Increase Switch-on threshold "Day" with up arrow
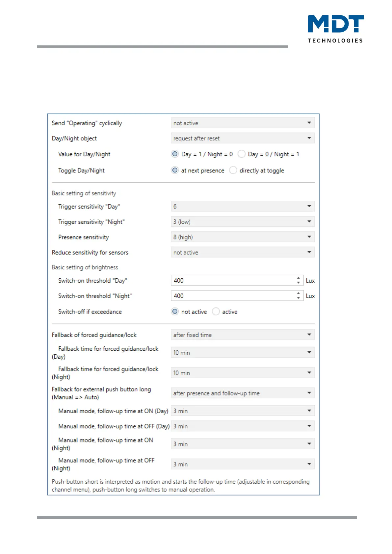Screen dimensions: 392x554 pyautogui.click(x=298, y=278)
